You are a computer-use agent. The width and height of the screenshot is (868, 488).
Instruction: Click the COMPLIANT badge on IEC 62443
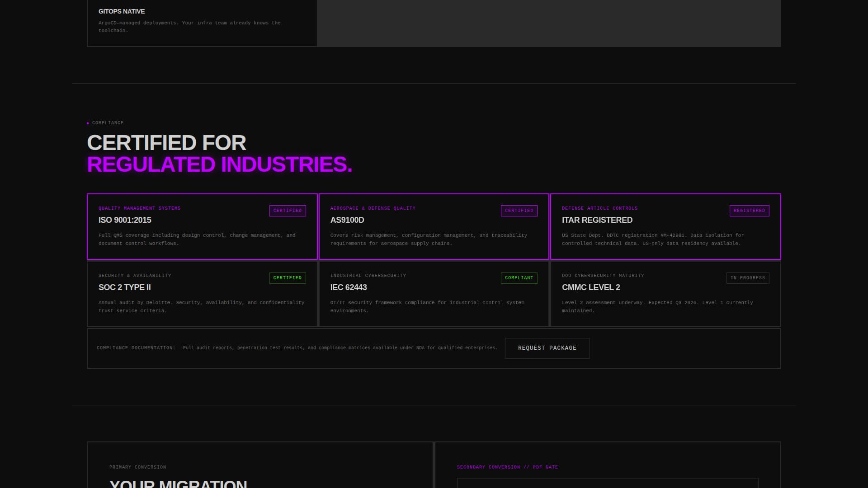click(x=519, y=278)
